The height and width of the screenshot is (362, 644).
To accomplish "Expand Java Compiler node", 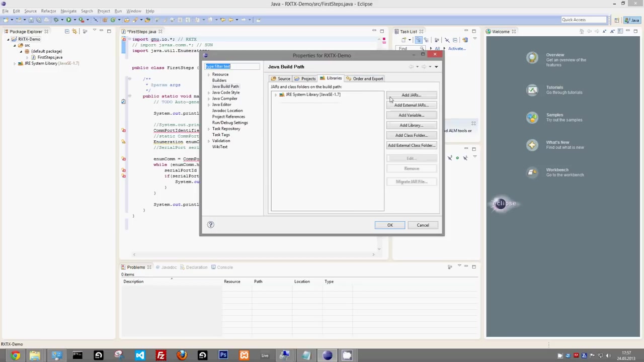I will point(209,99).
